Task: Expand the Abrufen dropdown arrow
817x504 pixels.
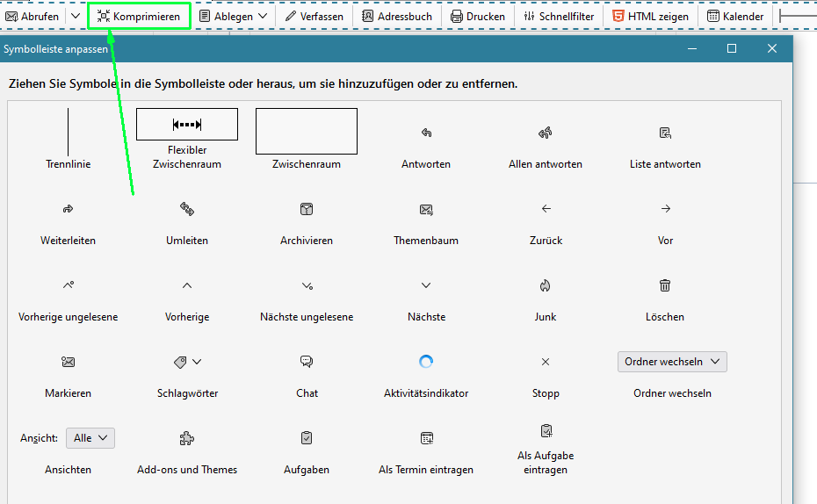Action: (76, 16)
